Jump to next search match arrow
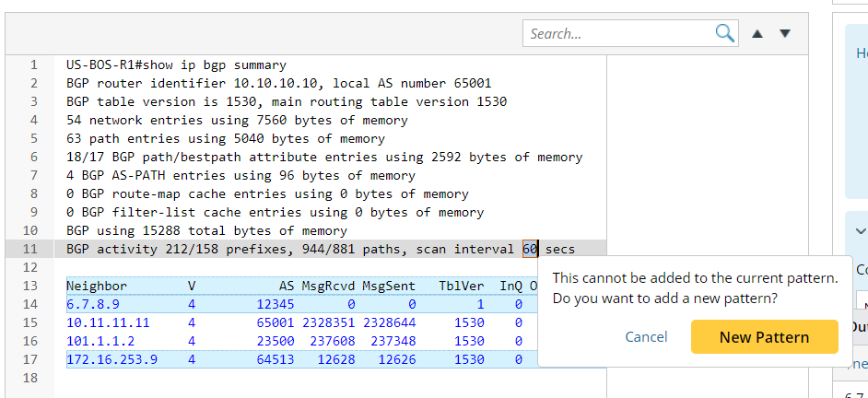The width and height of the screenshot is (868, 398). [785, 33]
